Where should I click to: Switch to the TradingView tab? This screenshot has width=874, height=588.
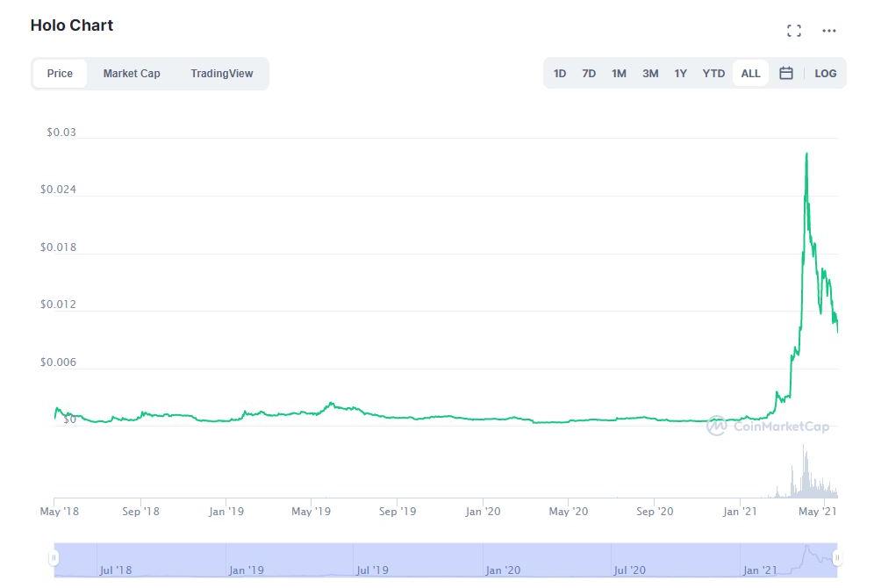coord(222,73)
